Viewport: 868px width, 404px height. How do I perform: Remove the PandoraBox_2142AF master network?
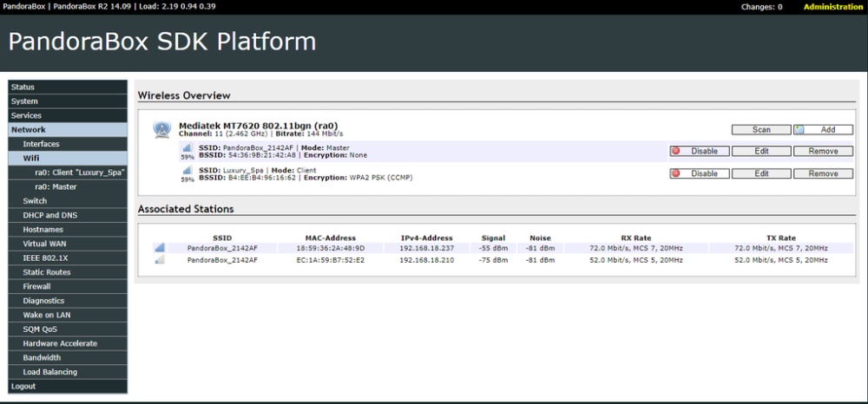(823, 151)
